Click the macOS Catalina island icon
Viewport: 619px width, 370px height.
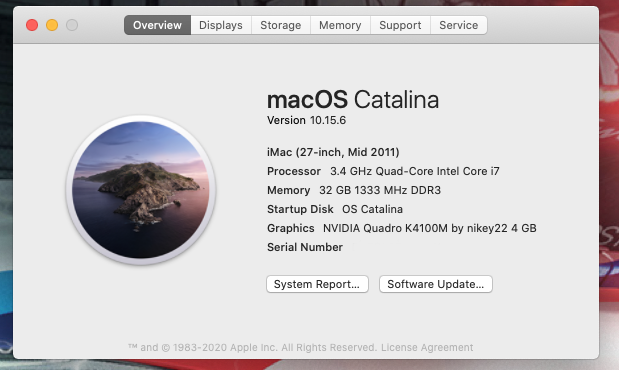point(141,190)
